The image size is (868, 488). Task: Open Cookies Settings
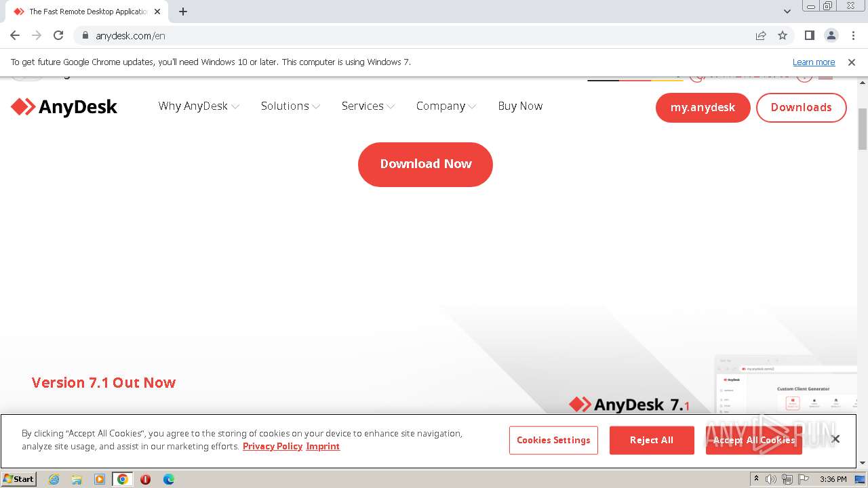click(553, 440)
